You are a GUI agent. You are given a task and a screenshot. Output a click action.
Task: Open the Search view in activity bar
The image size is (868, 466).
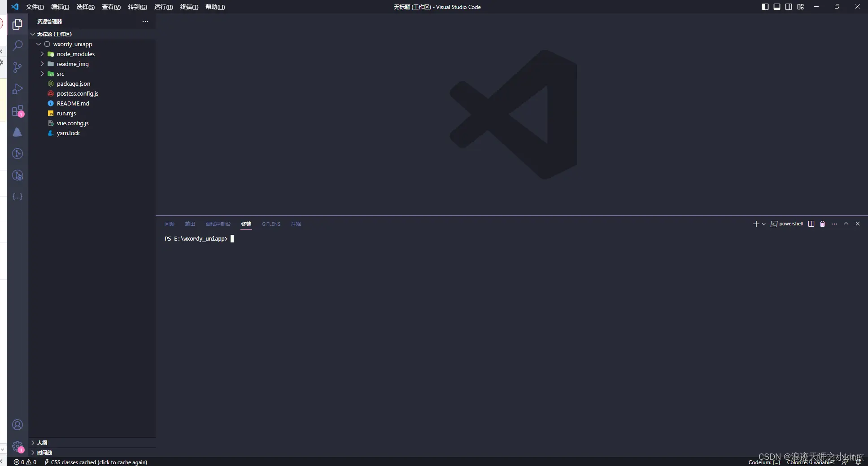(17, 45)
